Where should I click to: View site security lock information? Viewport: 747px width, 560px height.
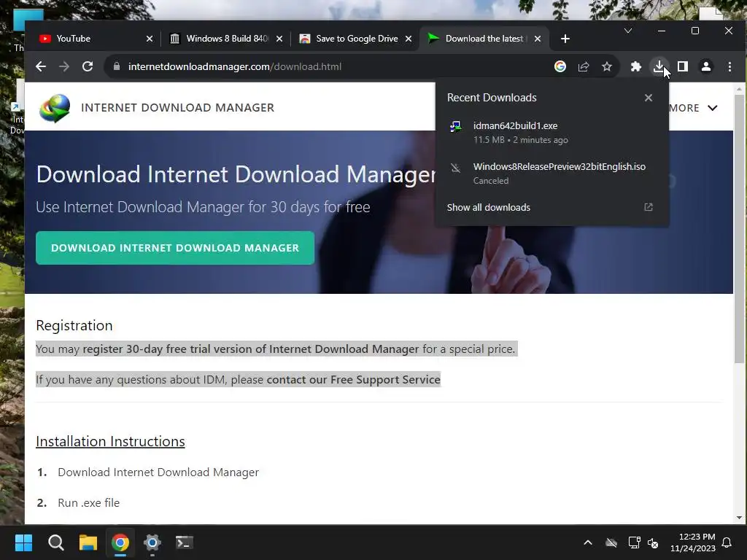(x=117, y=66)
